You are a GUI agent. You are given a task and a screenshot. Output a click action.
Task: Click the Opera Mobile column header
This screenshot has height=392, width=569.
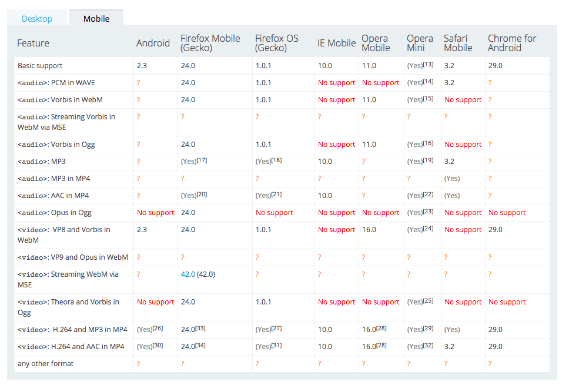[376, 43]
